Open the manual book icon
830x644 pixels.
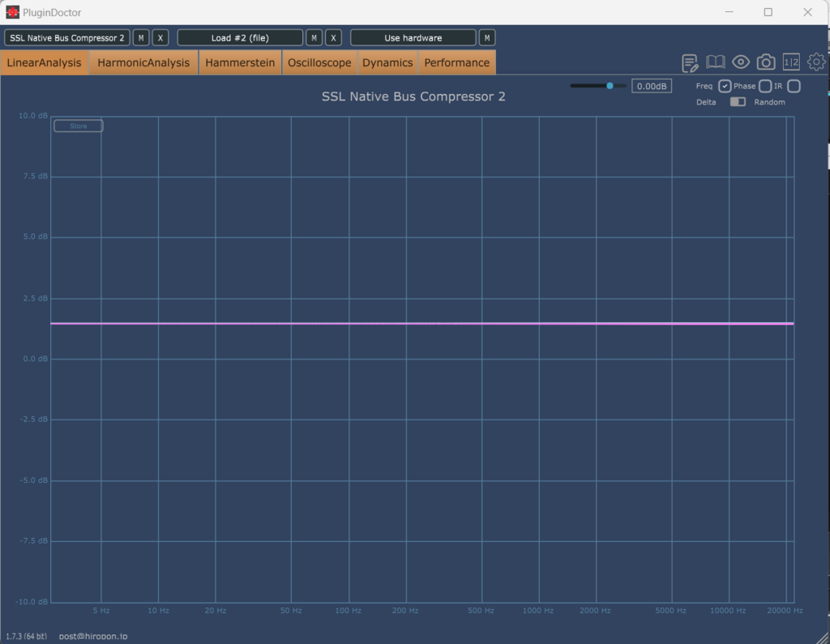pos(715,62)
